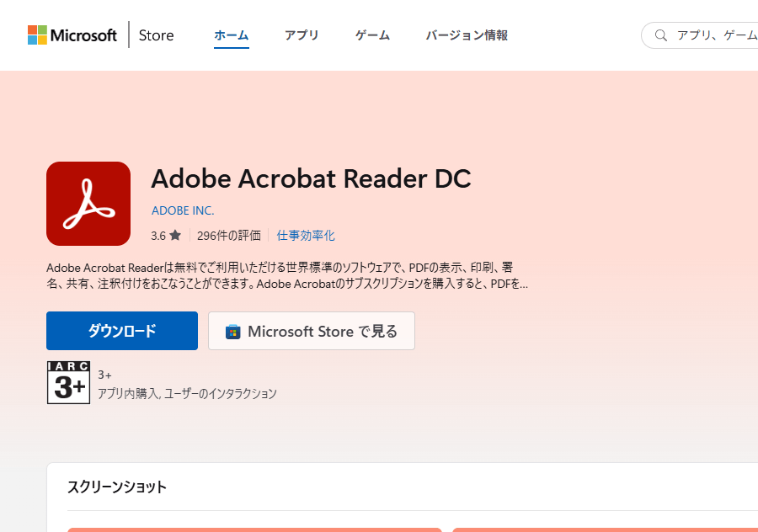
Task: Click the Microsoft logo
Action: pyautogui.click(x=72, y=35)
